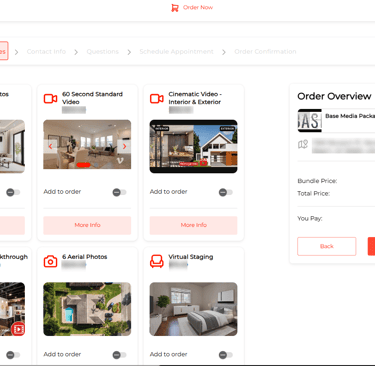The image size is (375, 366).
Task: Click the chevron before Schedule Appointment
Action: click(x=129, y=52)
